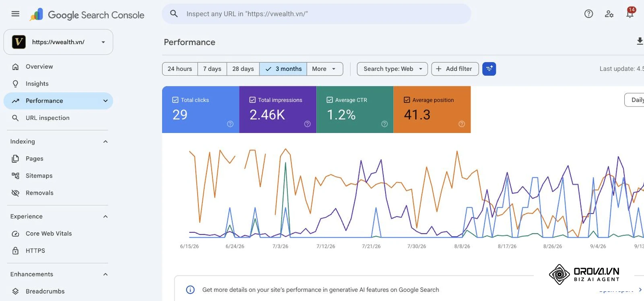Open the Search type: Web dropdown
Viewport: 644px width, 301px height.
pyautogui.click(x=392, y=69)
